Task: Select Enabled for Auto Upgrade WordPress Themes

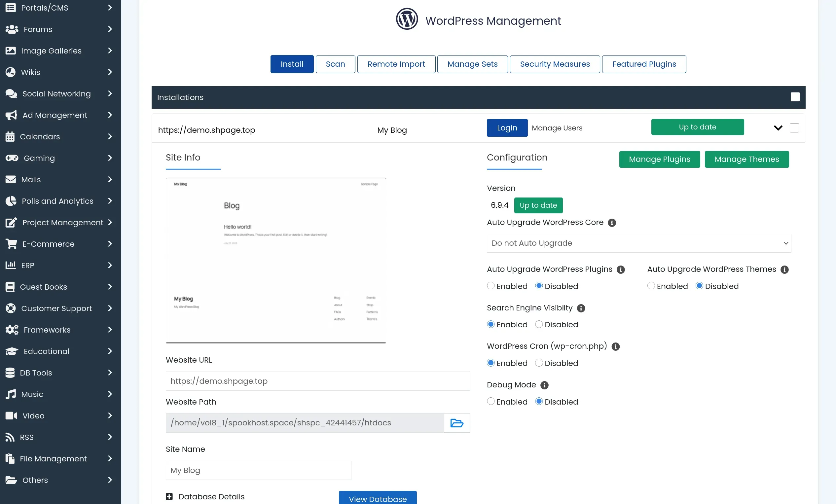Action: [x=651, y=286]
